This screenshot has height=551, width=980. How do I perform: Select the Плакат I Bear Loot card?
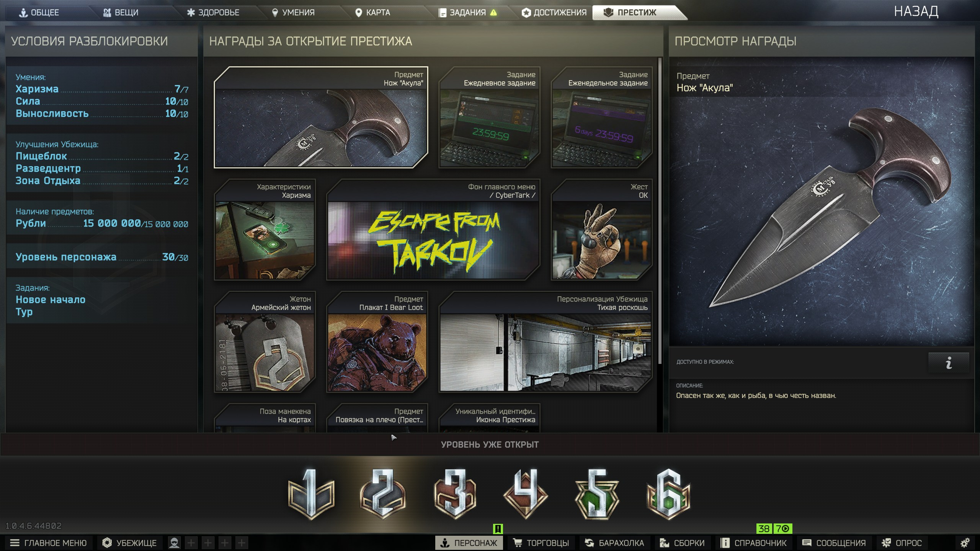377,342
